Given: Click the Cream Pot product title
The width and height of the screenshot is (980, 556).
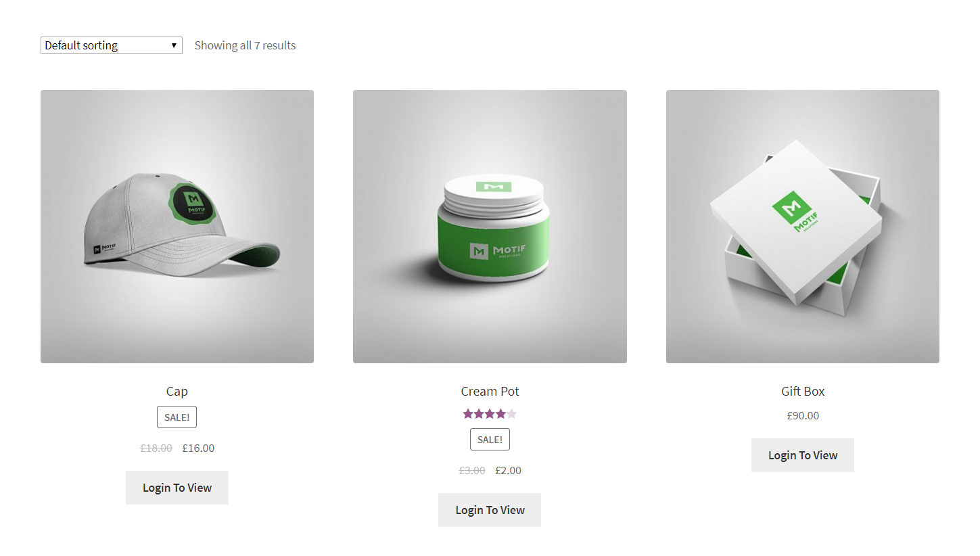Looking at the screenshot, I should [x=490, y=391].
